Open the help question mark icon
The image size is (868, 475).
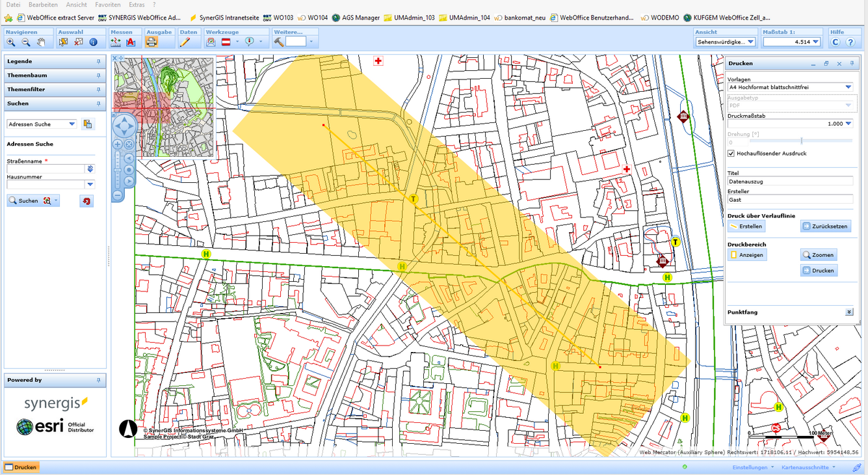click(x=850, y=42)
